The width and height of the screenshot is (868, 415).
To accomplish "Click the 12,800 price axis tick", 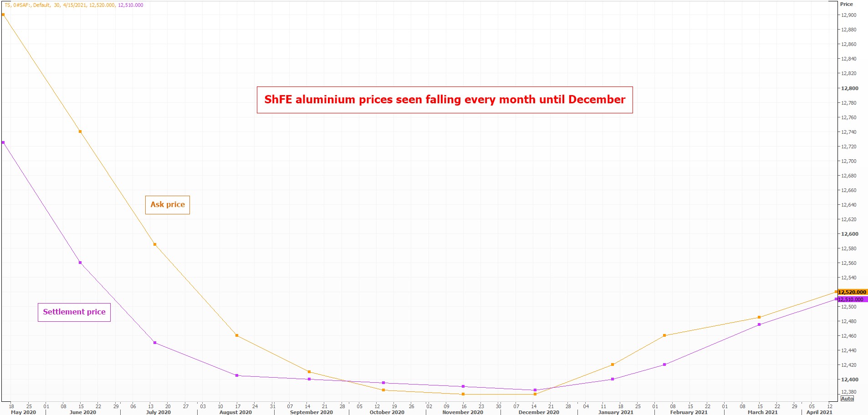I will click(x=849, y=88).
